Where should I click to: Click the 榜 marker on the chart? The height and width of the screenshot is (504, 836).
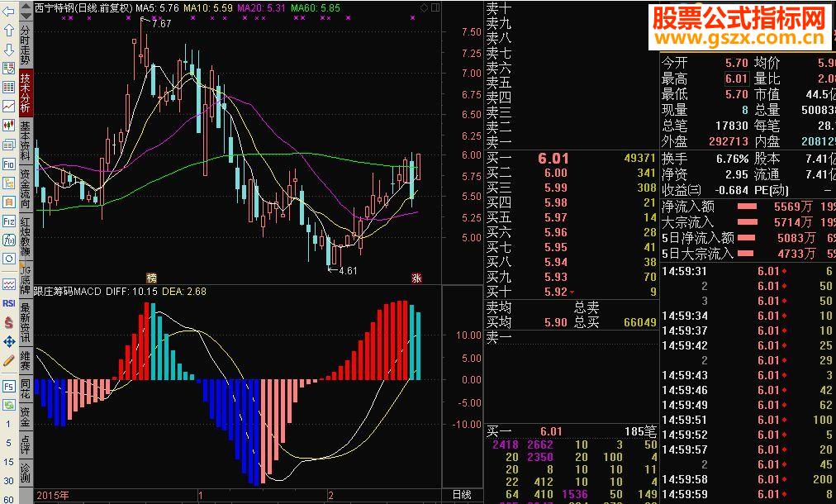(x=152, y=278)
